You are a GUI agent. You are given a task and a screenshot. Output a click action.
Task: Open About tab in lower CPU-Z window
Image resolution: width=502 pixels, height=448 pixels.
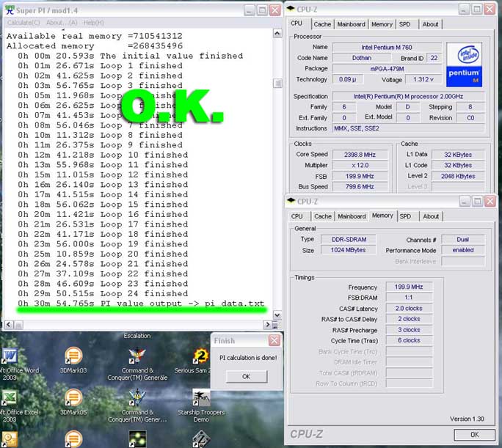(431, 216)
